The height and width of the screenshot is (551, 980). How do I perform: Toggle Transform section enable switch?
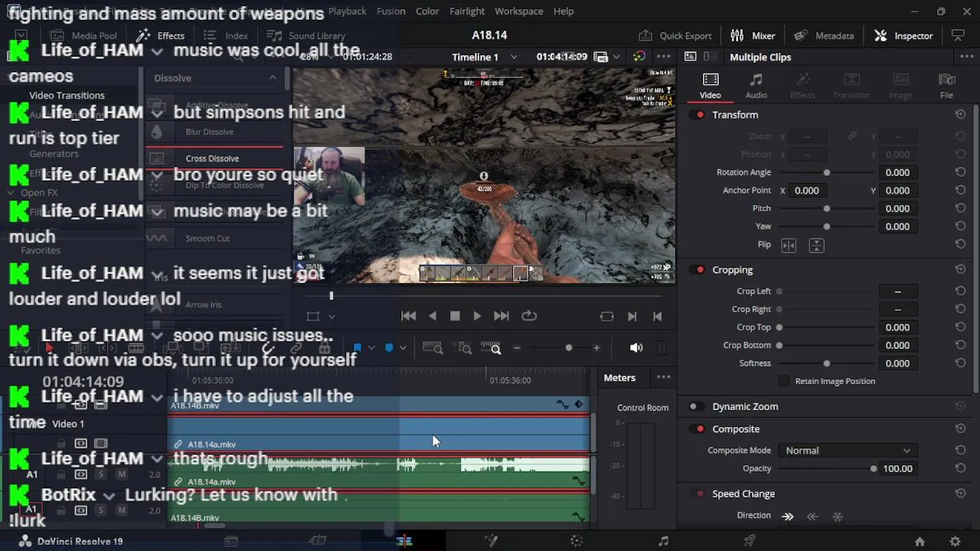click(698, 115)
